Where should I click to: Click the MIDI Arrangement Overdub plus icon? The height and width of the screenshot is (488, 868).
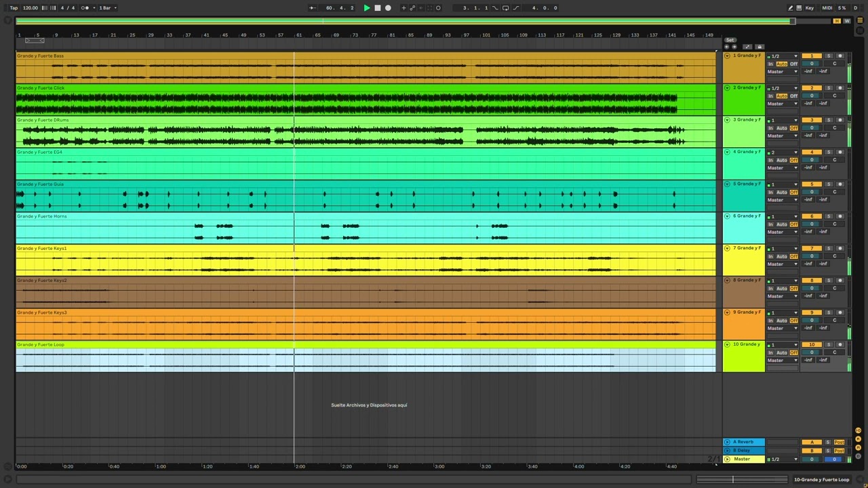403,8
